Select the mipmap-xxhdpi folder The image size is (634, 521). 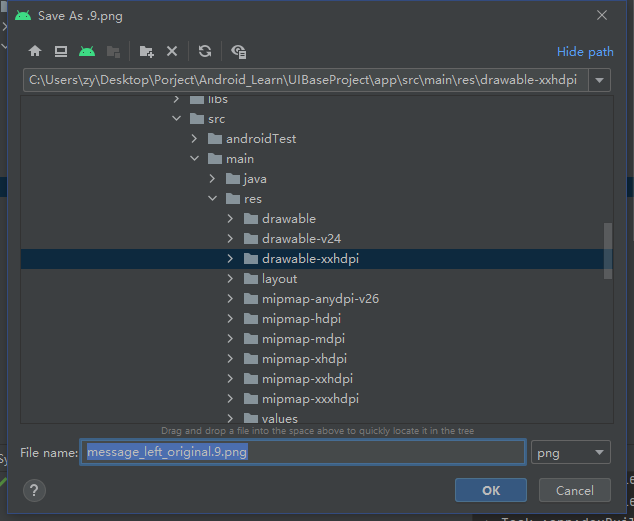(306, 379)
